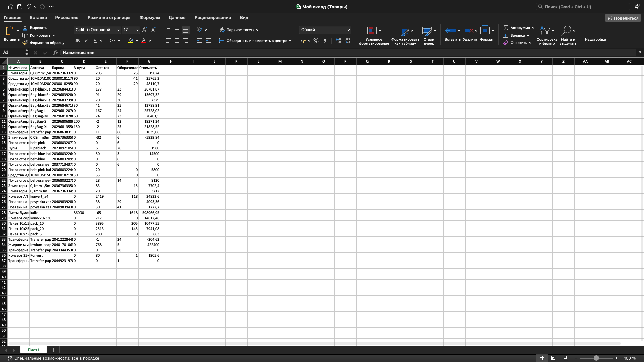Click the Borders icon
Screen dimensions: 644x362
[113, 41]
